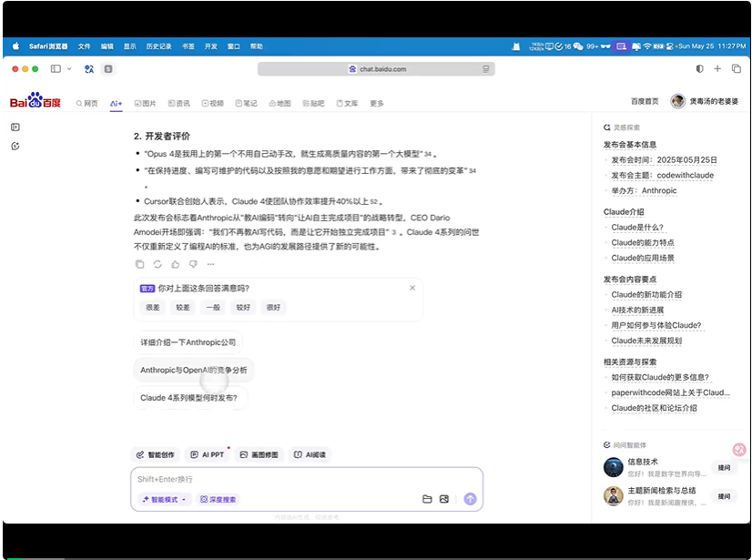Open the 画图修图 tool
Image resolution: width=752 pixels, height=560 pixels.
(x=259, y=454)
